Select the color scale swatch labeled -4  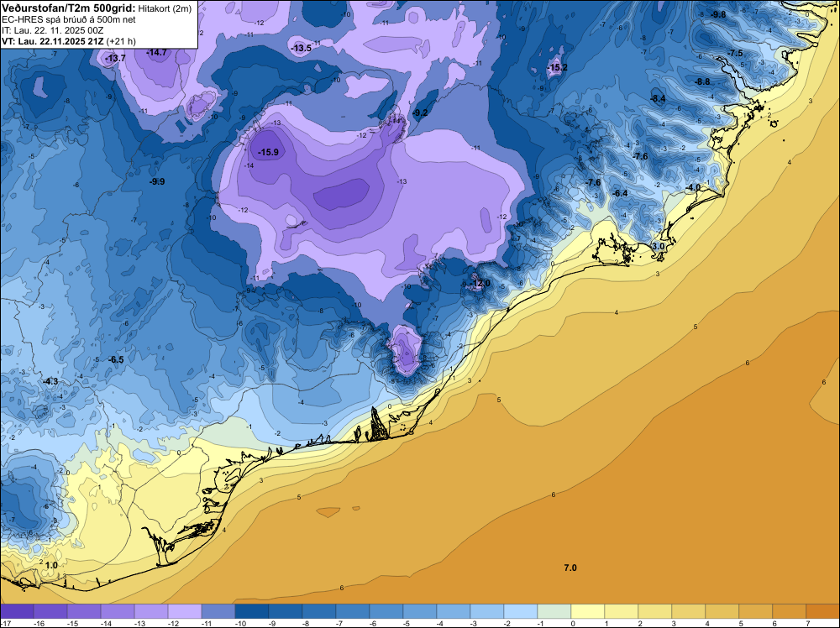pyautogui.click(x=454, y=611)
